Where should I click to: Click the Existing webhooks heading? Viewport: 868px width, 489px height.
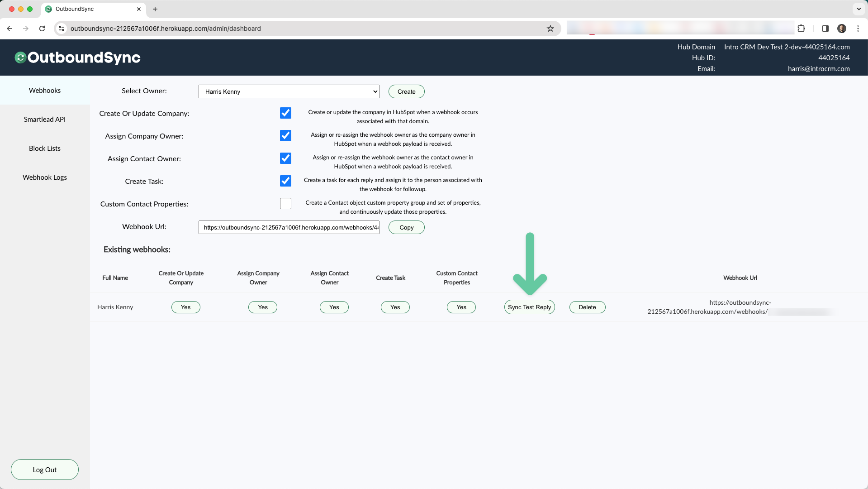(x=137, y=249)
